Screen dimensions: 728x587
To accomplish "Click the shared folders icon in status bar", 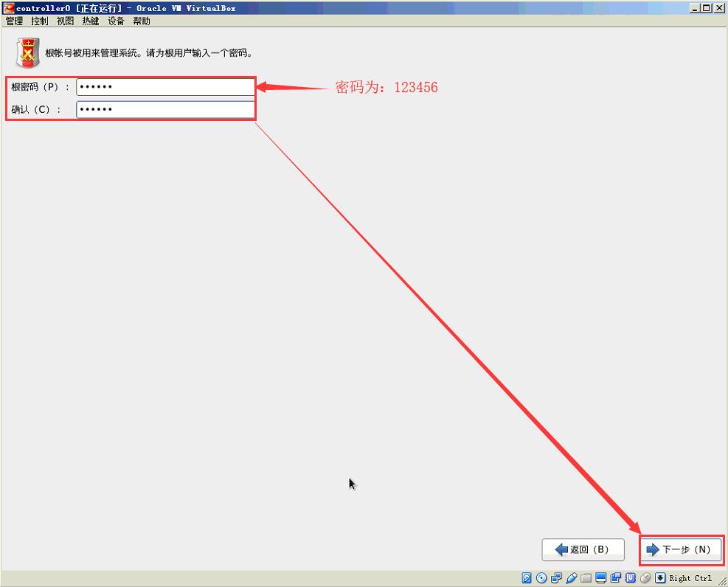I will coord(586,577).
